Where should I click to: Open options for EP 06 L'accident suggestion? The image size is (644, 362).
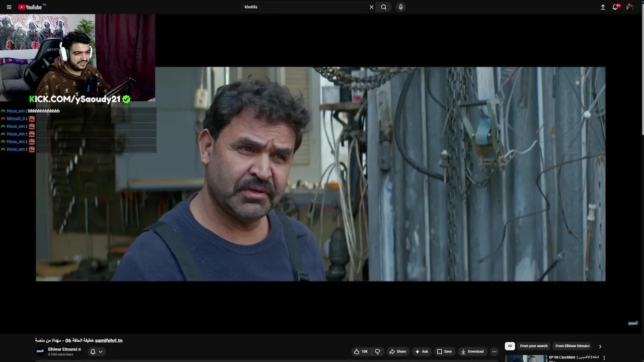[604, 358]
